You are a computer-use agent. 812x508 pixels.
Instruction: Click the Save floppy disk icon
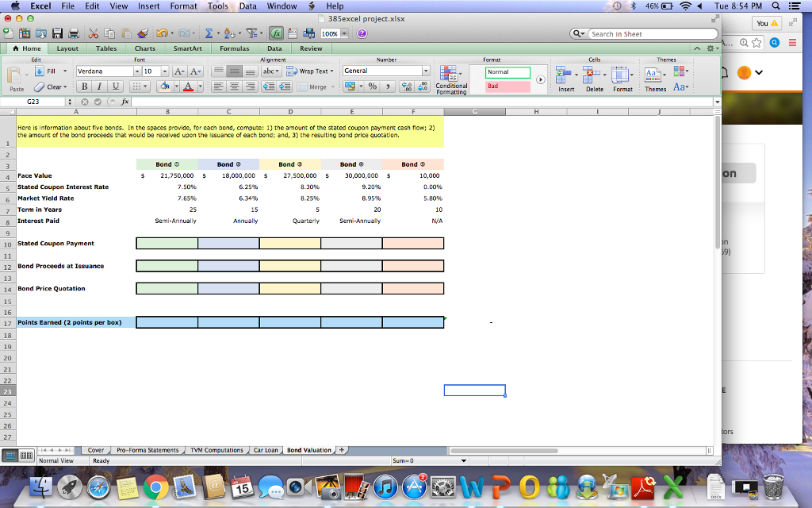tap(57, 33)
